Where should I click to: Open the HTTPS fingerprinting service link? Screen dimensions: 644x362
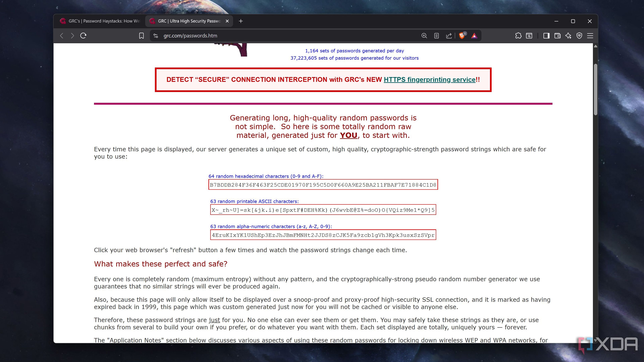coord(430,80)
